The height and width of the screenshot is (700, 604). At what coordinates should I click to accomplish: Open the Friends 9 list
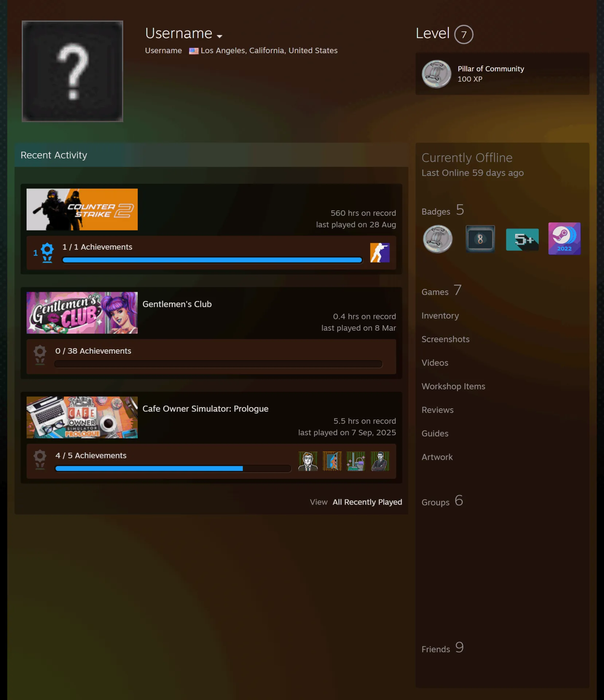(443, 648)
